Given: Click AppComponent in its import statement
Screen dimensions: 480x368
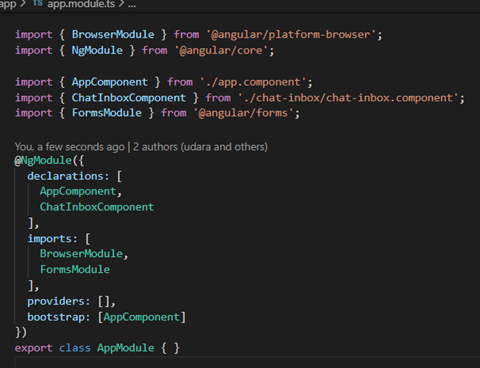Looking at the screenshot, I should pos(110,82).
